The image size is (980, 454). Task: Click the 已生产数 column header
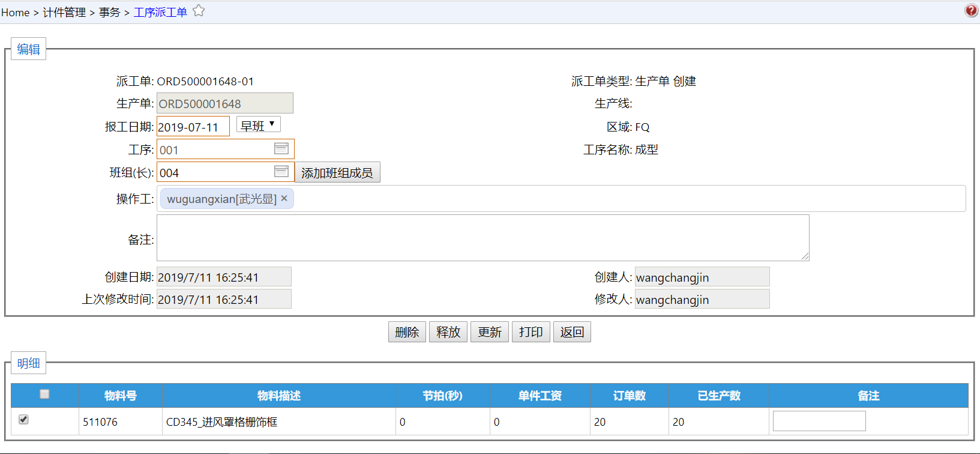click(719, 396)
